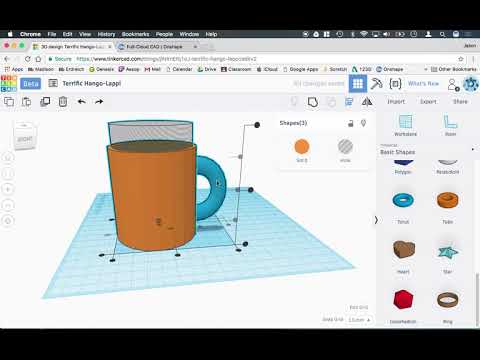Open the Chrome File menu
This screenshot has height=360, width=480.
52,34
